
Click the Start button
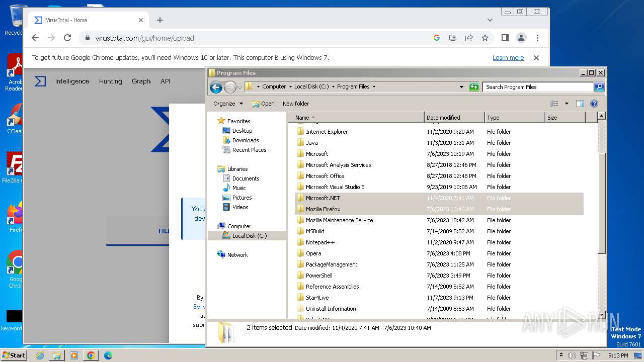coord(14,355)
